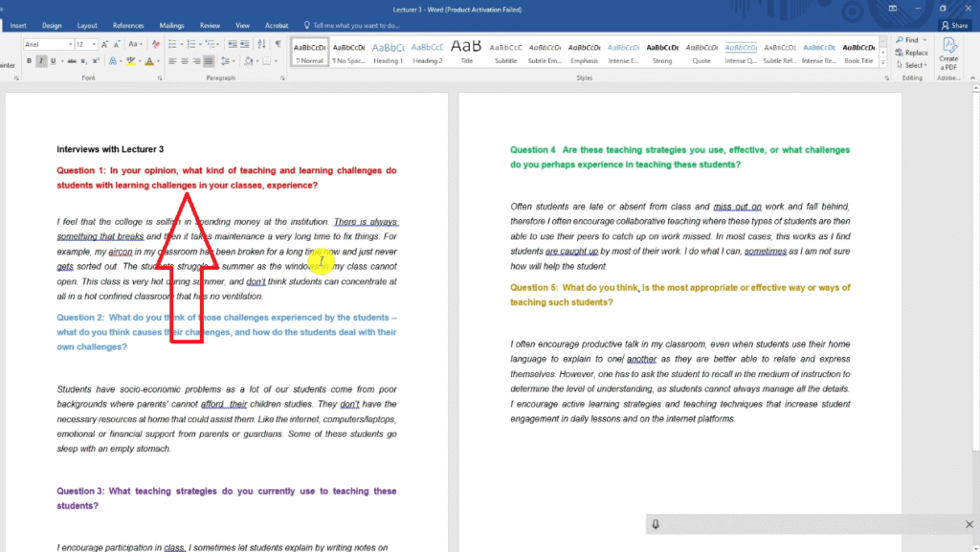
Task: Toggle Justify paragraph alignment
Action: [x=210, y=61]
